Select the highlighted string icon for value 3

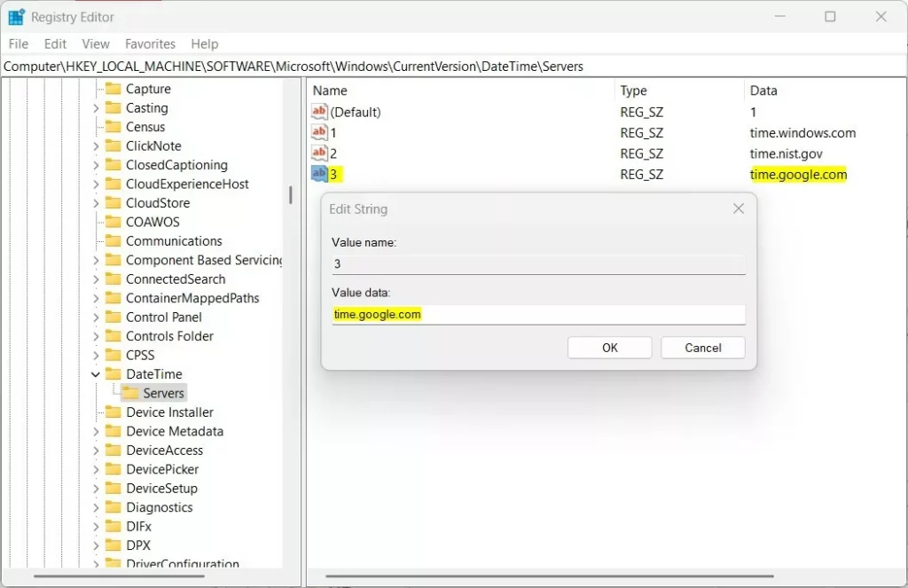click(319, 174)
